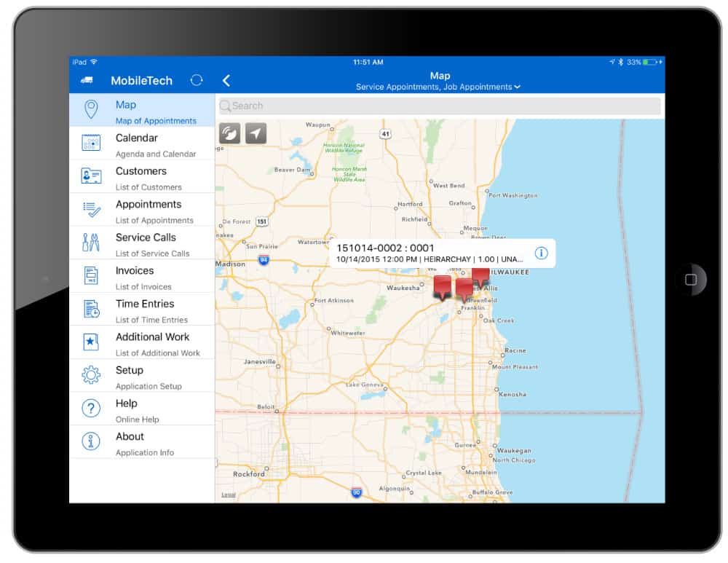Image resolution: width=728 pixels, height=563 pixels.
Task: Select the Time Entries clock icon
Action: coord(92,308)
